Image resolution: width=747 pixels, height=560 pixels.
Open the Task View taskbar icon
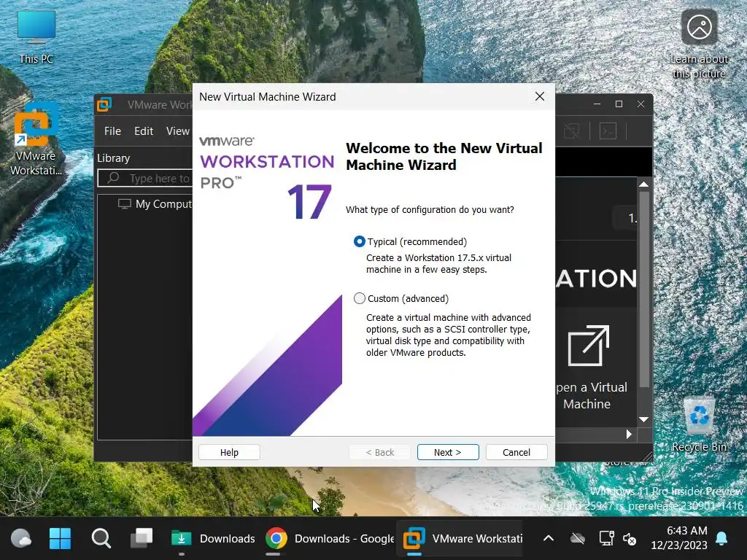click(x=142, y=539)
